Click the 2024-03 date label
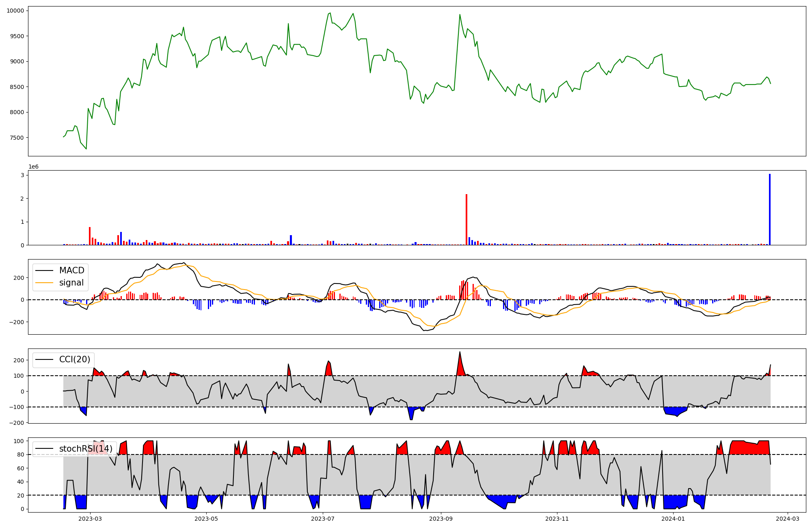Image resolution: width=812 pixels, height=528 pixels. pyautogui.click(x=788, y=519)
